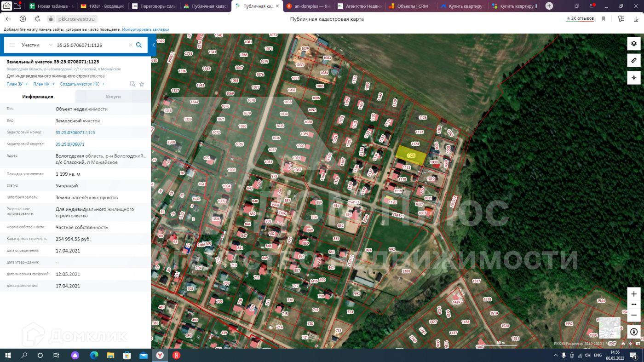Viewport: 644px width, 362px height.
Task: Click the area value 1 199 кв. м
Action: point(68,174)
